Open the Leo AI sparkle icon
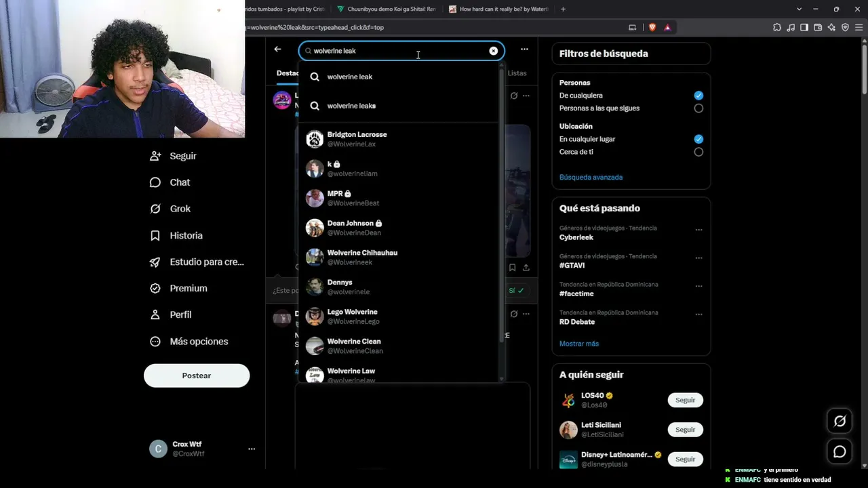The image size is (868, 488). click(x=831, y=28)
